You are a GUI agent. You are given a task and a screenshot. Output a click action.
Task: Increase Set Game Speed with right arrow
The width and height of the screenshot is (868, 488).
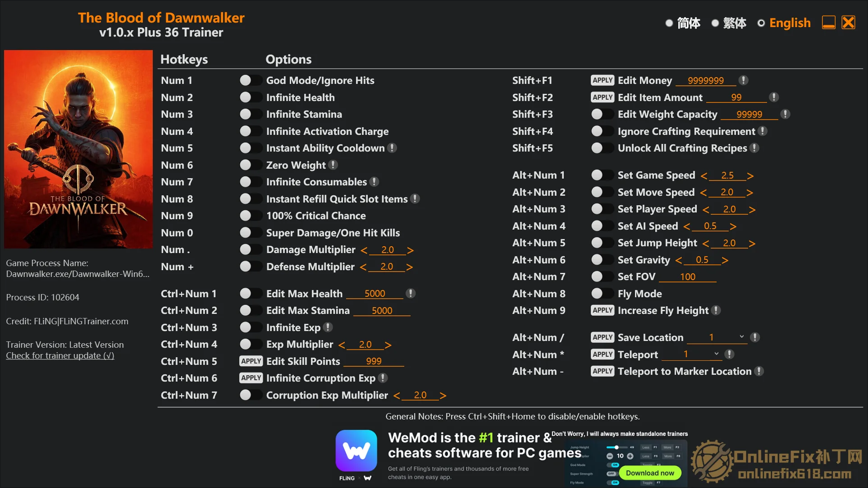pos(750,176)
